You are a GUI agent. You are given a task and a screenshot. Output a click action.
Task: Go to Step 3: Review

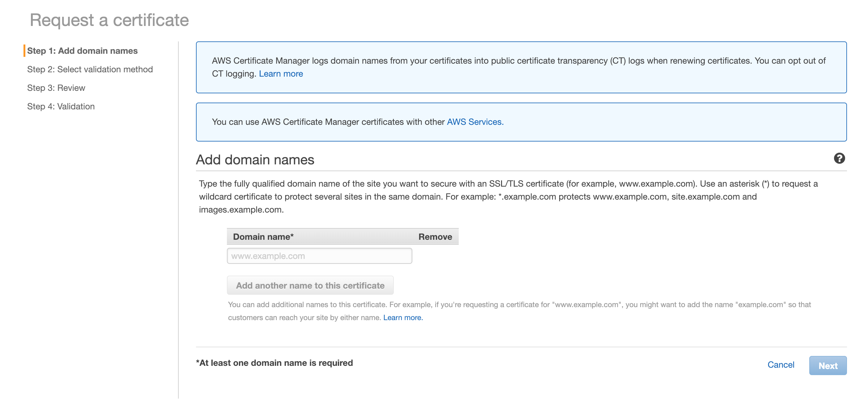[56, 88]
